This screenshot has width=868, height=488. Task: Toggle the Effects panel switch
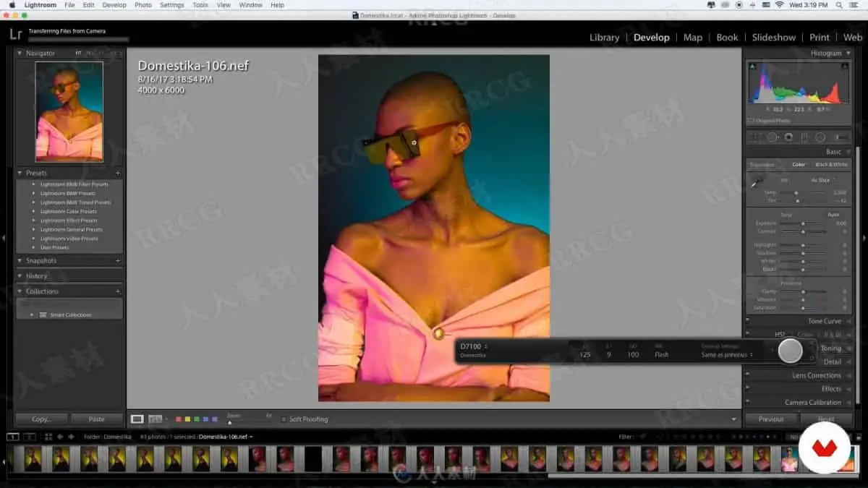(748, 389)
